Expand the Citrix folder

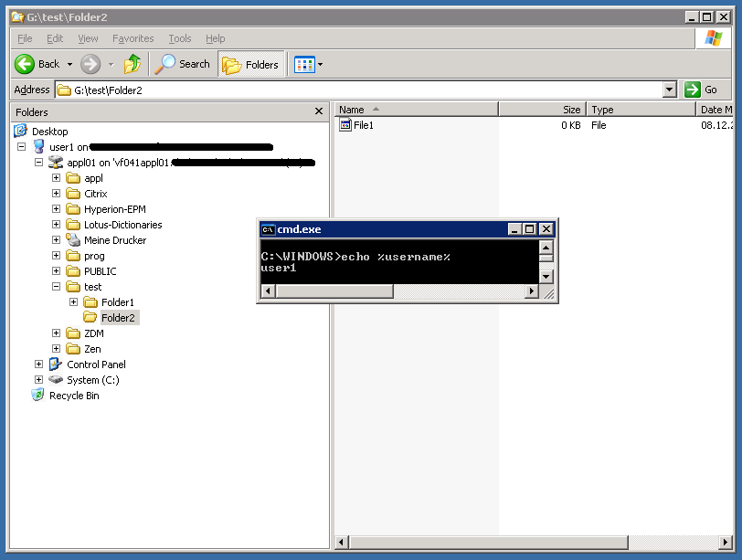[x=57, y=194]
